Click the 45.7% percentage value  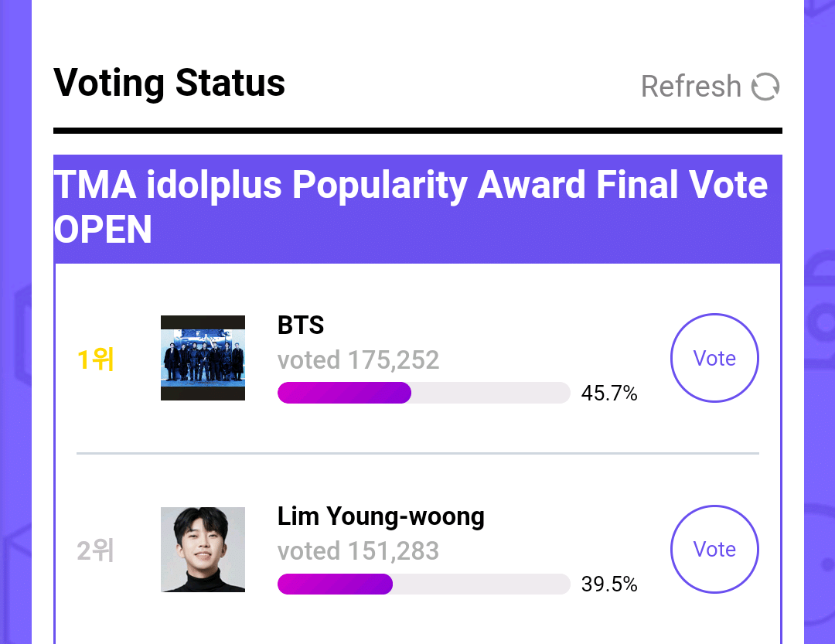point(609,393)
